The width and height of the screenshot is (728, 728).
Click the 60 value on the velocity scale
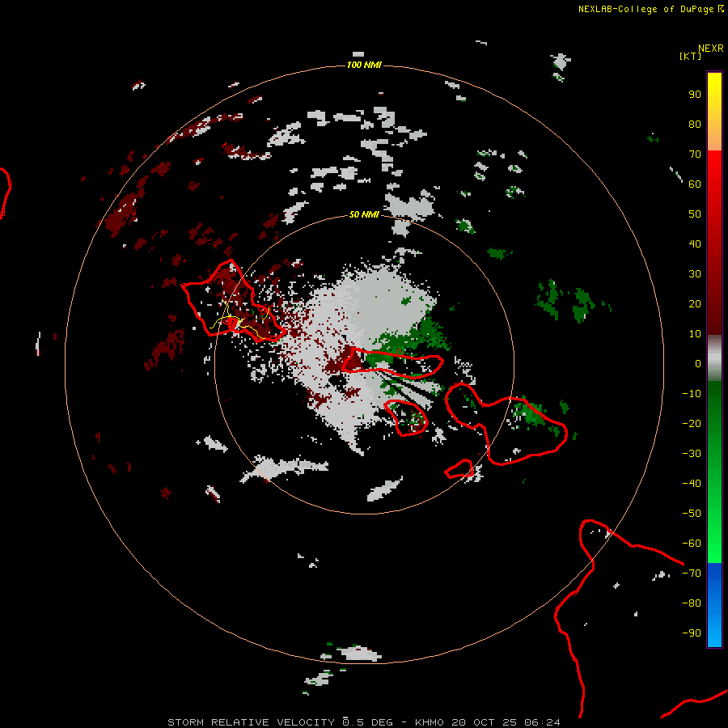695,184
